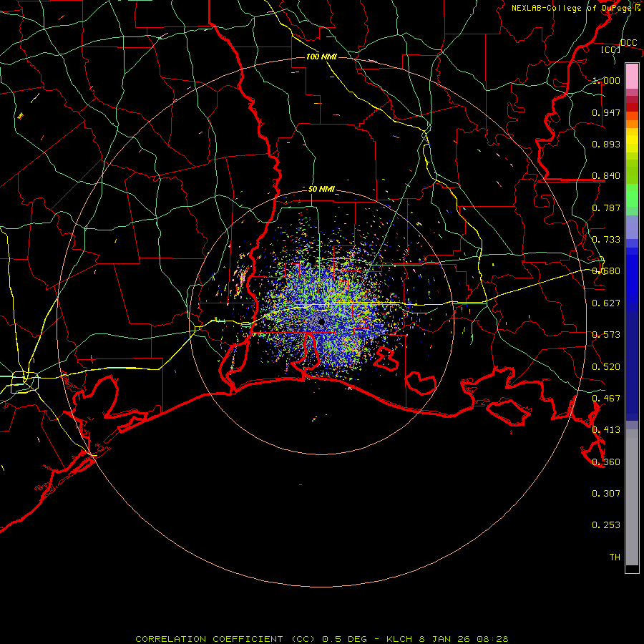The height and width of the screenshot is (644, 644).
Task: Click the 1.000 color scale value
Action: tap(606, 80)
